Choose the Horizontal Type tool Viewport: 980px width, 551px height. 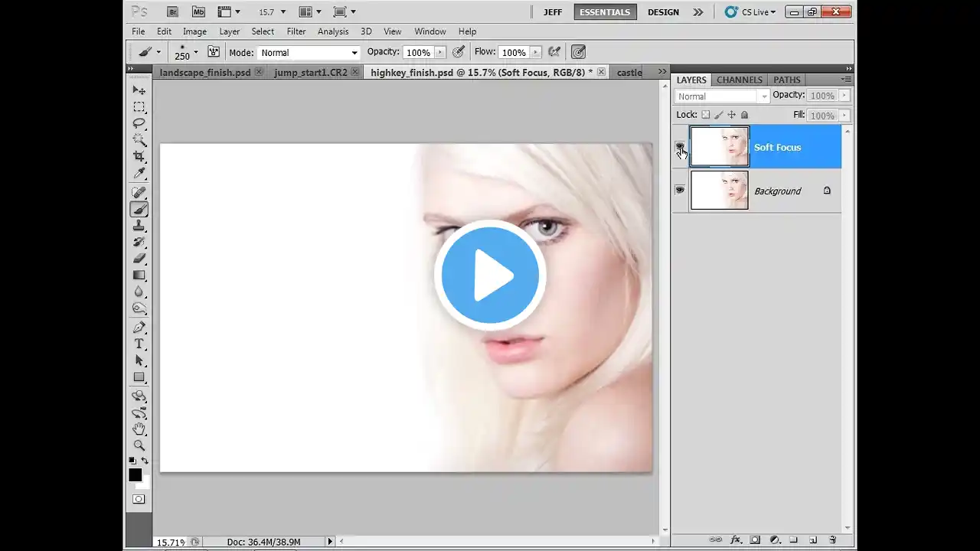[139, 344]
